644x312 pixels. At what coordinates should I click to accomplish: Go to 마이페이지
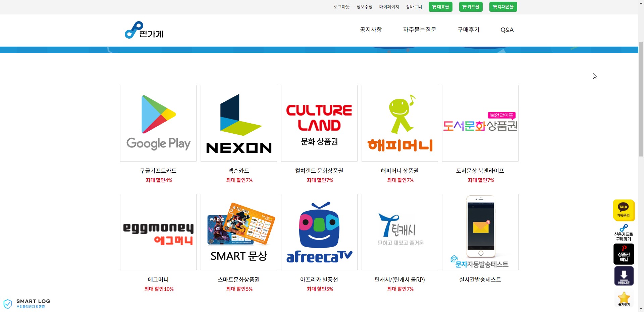point(389,7)
